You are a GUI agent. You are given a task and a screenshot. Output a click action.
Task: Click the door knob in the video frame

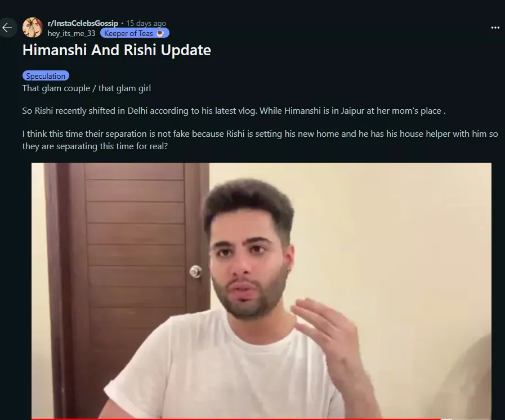pyautogui.click(x=195, y=271)
